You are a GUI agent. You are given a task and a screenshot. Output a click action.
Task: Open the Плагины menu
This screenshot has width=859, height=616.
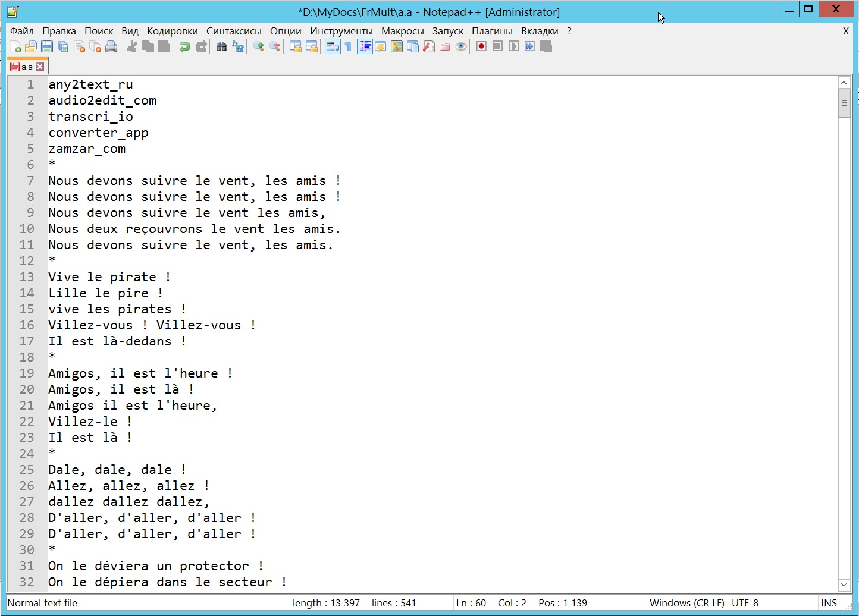[492, 31]
